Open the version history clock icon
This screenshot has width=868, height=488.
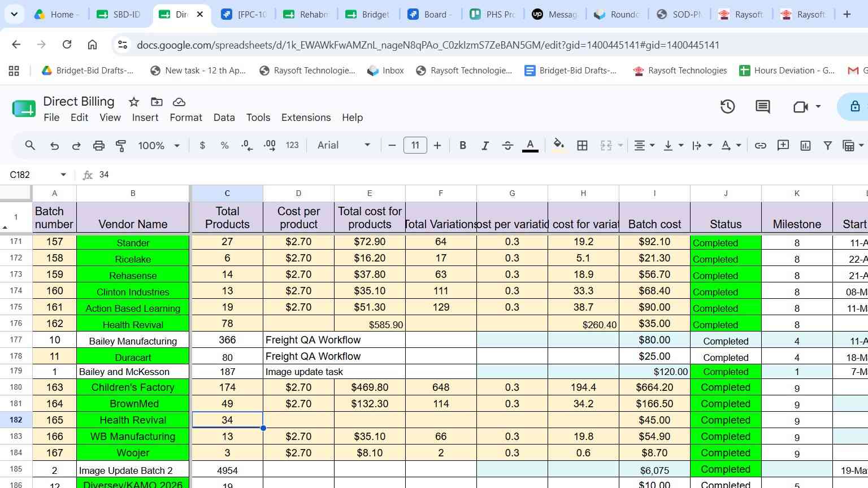727,106
